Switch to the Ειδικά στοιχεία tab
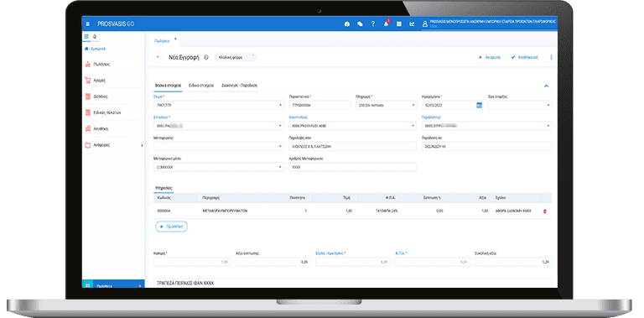The height and width of the screenshot is (318, 644). [x=201, y=86]
